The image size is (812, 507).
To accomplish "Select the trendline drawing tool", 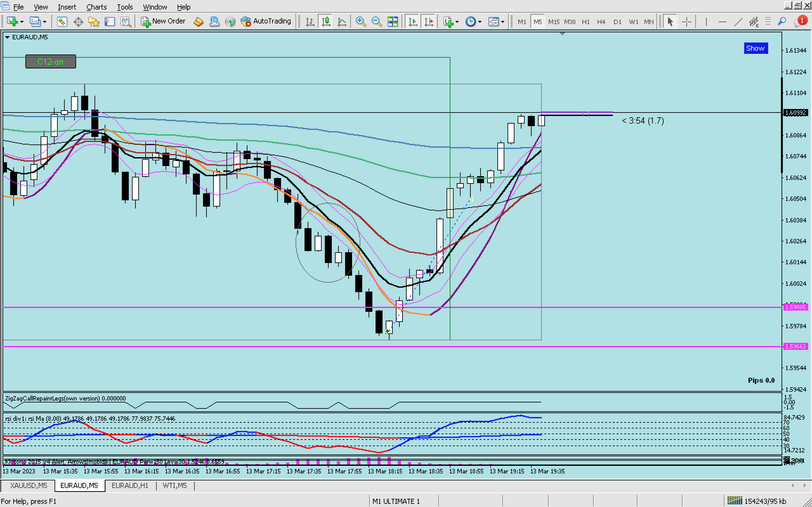I will click(738, 22).
